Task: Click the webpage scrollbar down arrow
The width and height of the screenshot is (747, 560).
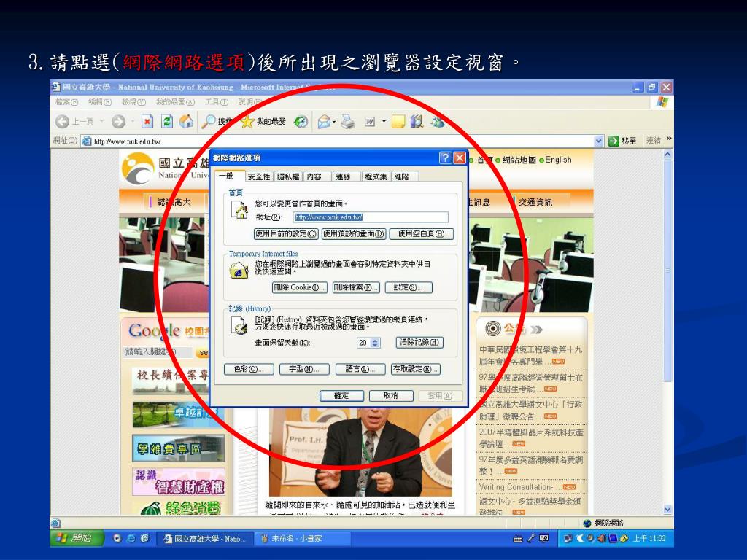Action: 667,510
